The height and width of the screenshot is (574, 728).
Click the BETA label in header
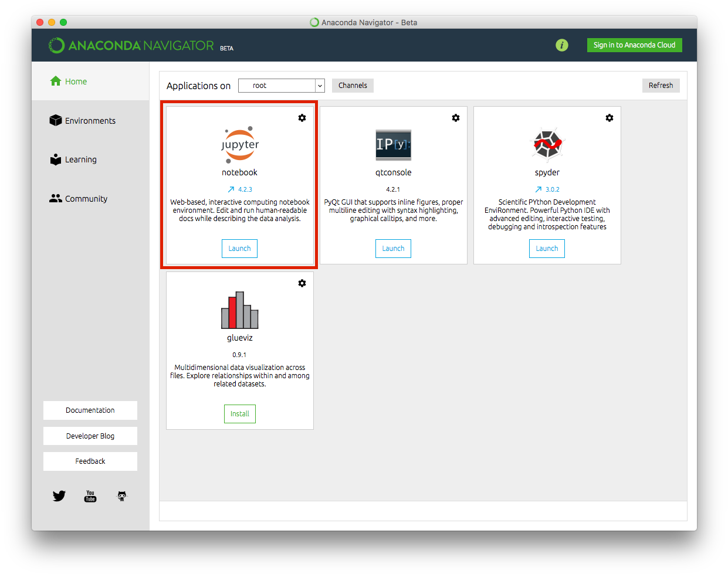pyautogui.click(x=226, y=49)
